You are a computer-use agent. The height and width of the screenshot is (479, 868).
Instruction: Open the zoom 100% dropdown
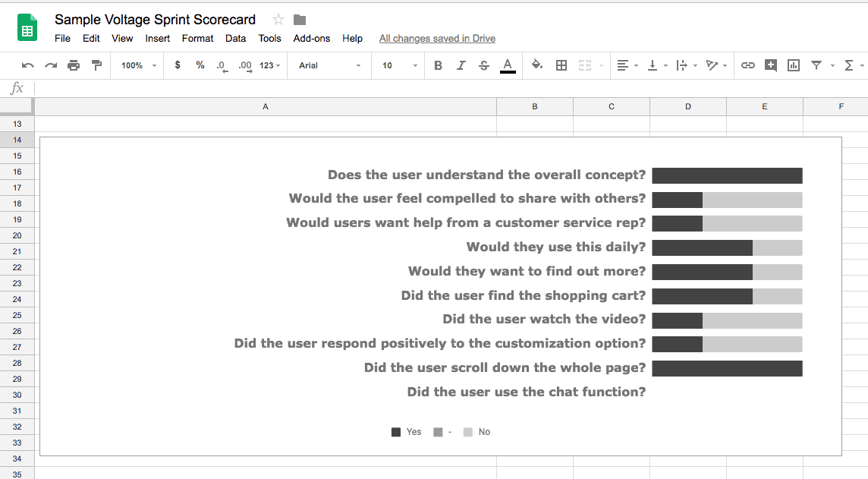138,65
